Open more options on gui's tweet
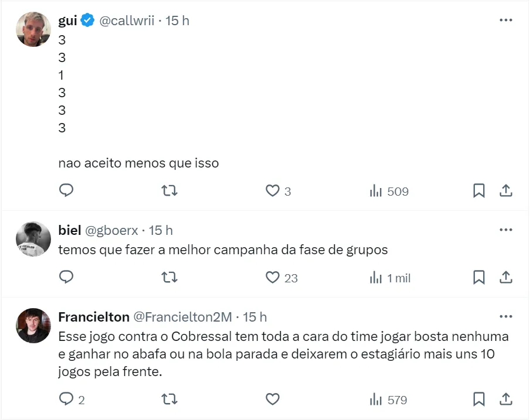This screenshot has width=530, height=420. pos(505,21)
